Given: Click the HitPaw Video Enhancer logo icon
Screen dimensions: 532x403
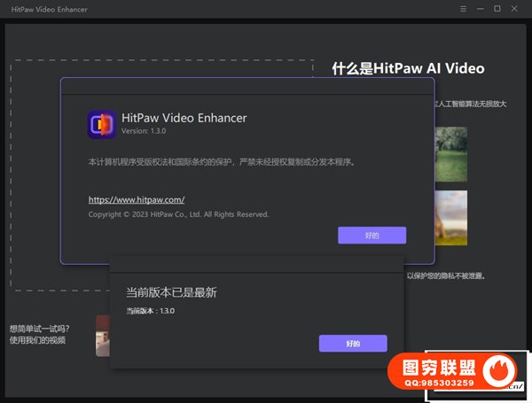Looking at the screenshot, I should point(102,124).
